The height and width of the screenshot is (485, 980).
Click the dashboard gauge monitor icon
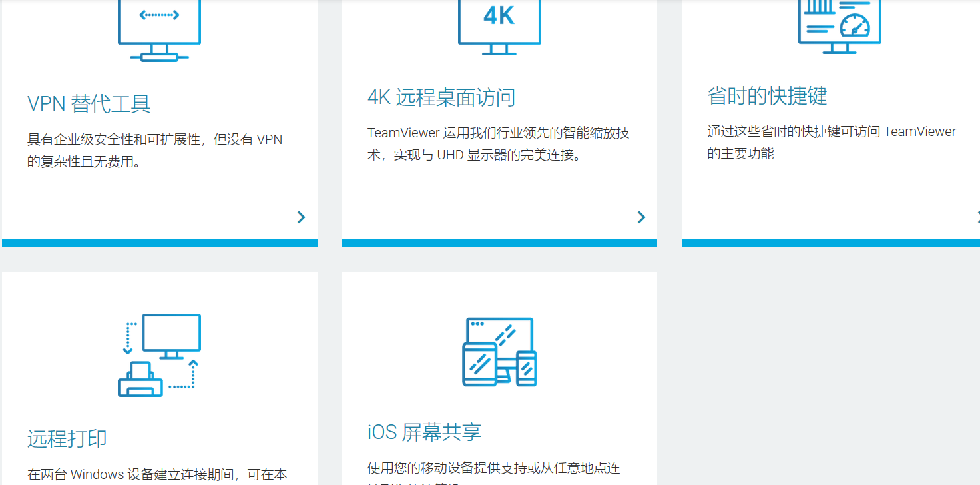point(840,27)
